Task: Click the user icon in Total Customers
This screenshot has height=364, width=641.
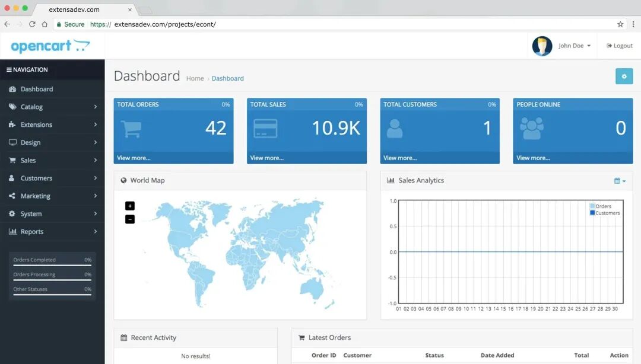Action: [395, 129]
